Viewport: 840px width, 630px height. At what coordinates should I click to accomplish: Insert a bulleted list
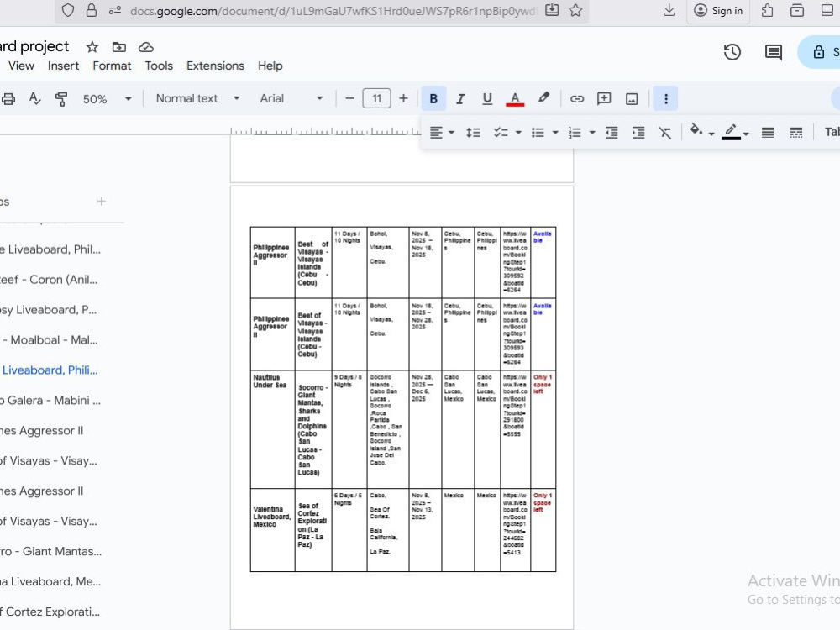point(538,133)
